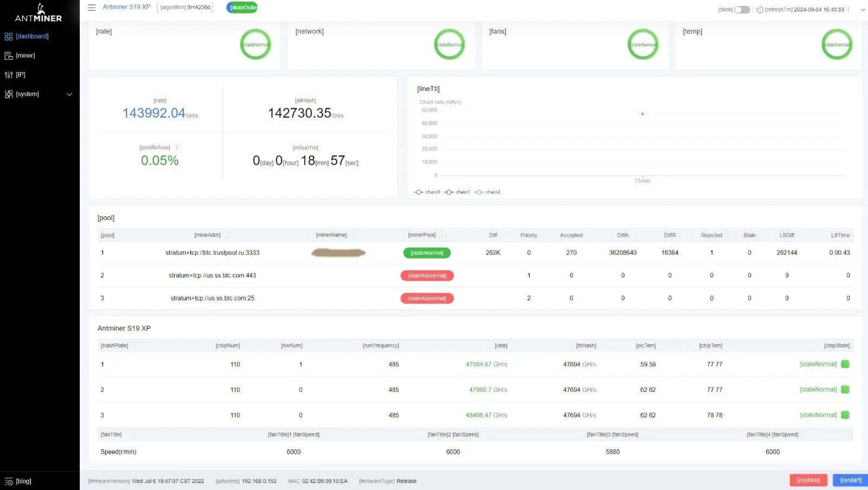Expand the system submenu chevron
Screen dimensions: 868x490
[69, 94]
